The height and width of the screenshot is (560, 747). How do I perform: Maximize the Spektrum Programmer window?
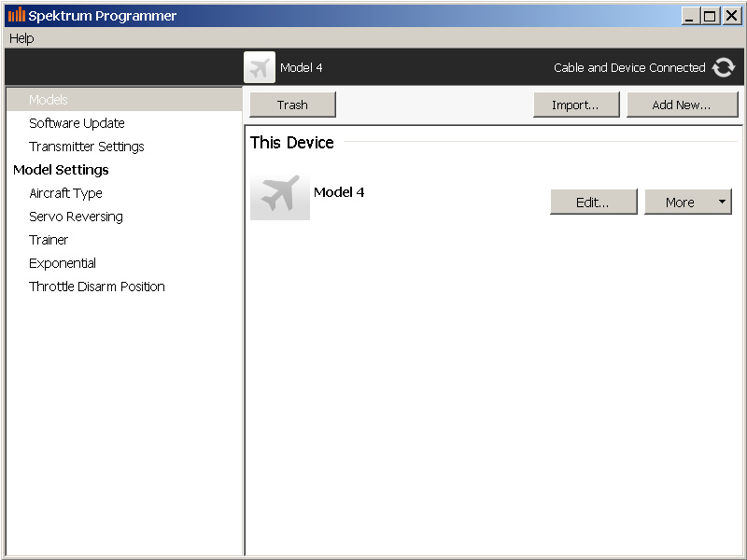click(710, 16)
